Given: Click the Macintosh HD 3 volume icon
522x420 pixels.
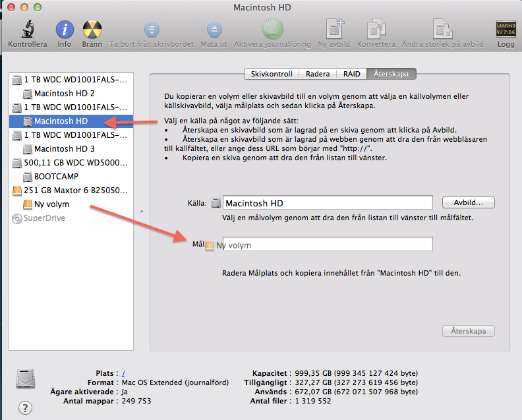Looking at the screenshot, I should coord(28,149).
